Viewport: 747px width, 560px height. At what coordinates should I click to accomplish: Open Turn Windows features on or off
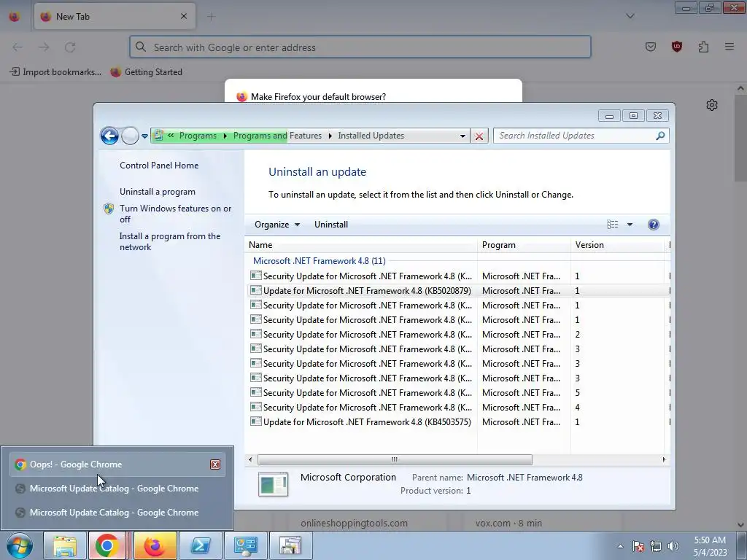click(x=175, y=214)
